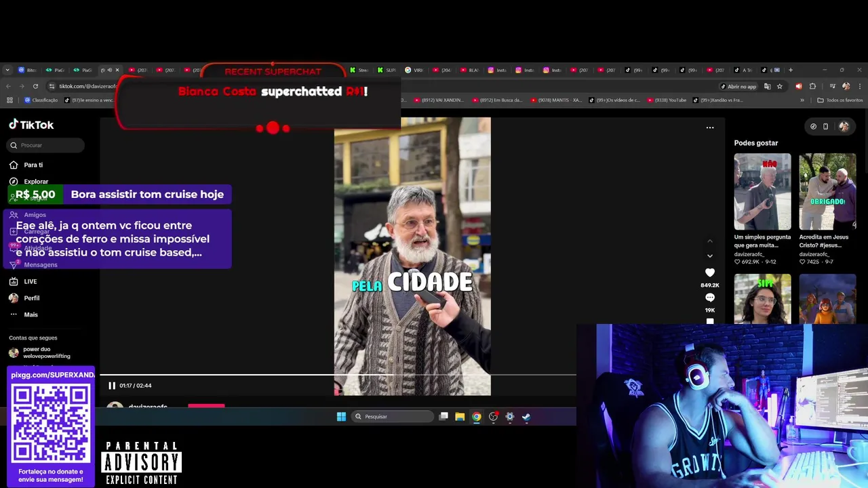Expand the bookmarks overflow chevron

point(802,100)
